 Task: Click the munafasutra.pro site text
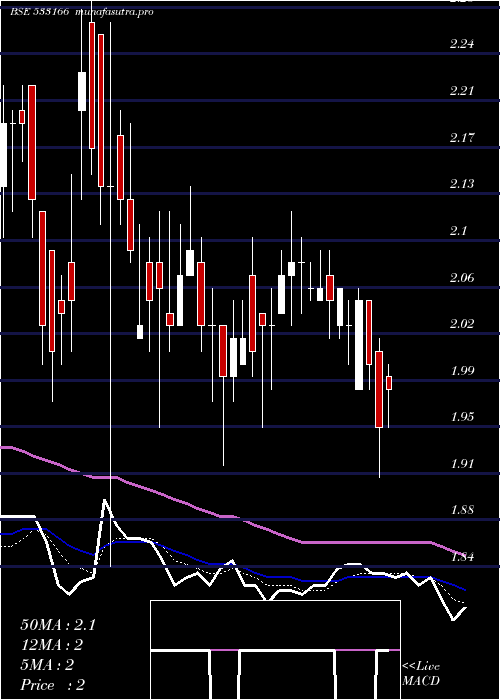point(114,12)
